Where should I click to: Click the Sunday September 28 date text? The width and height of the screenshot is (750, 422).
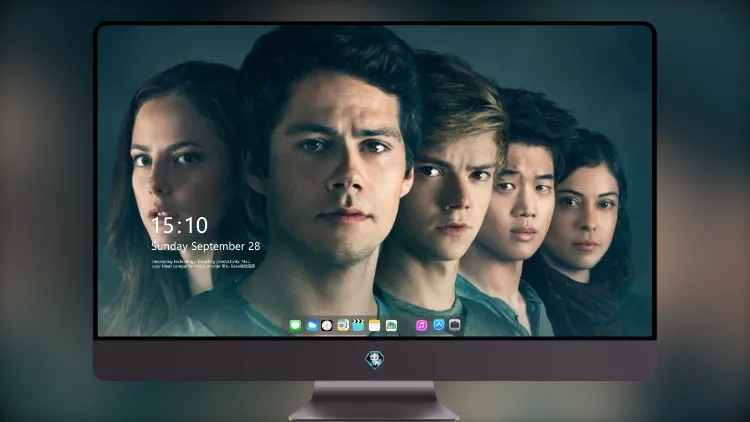(206, 246)
